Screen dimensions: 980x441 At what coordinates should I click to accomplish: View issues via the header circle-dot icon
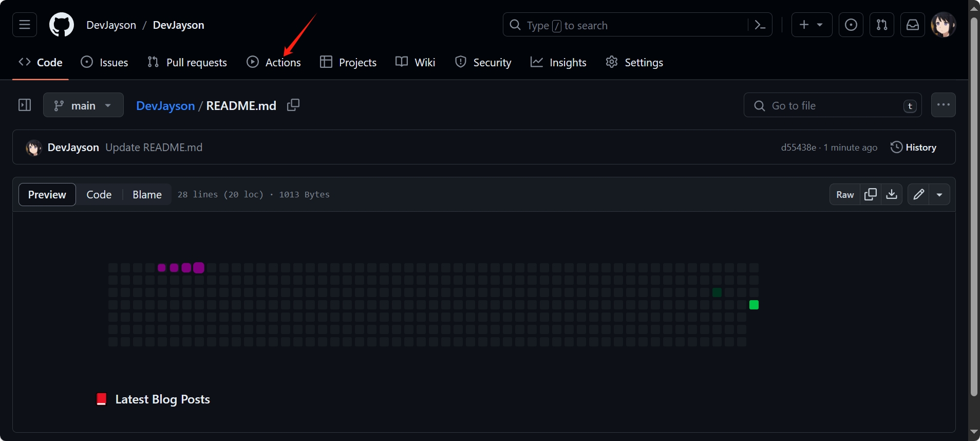point(851,25)
